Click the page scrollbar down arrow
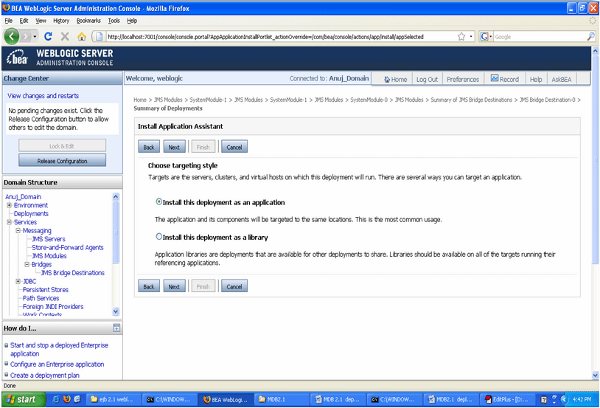Viewport: 600px width, 408px height. [x=595, y=375]
